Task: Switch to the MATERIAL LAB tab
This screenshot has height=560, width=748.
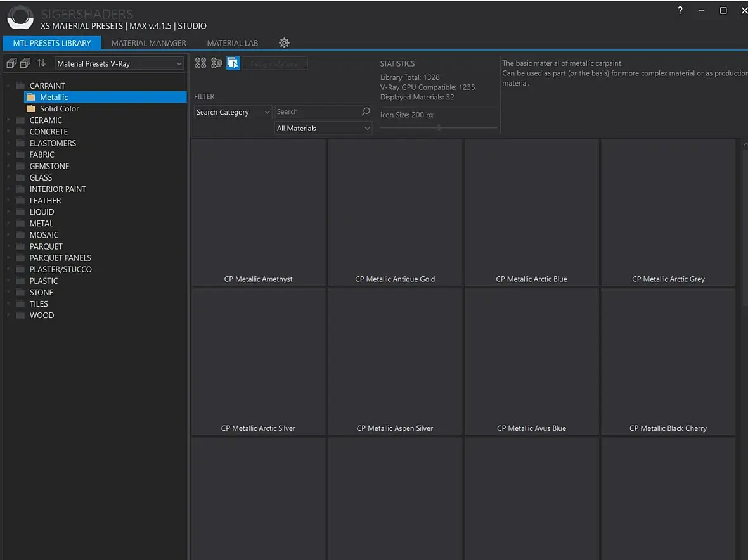Action: pos(233,43)
